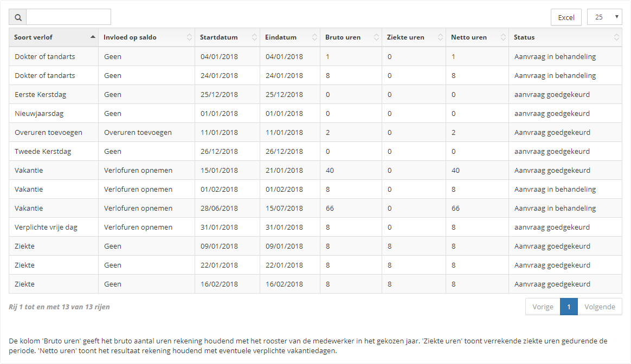Click the Volgende pagination button
Viewport: 631px width, 364px height.
click(600, 307)
